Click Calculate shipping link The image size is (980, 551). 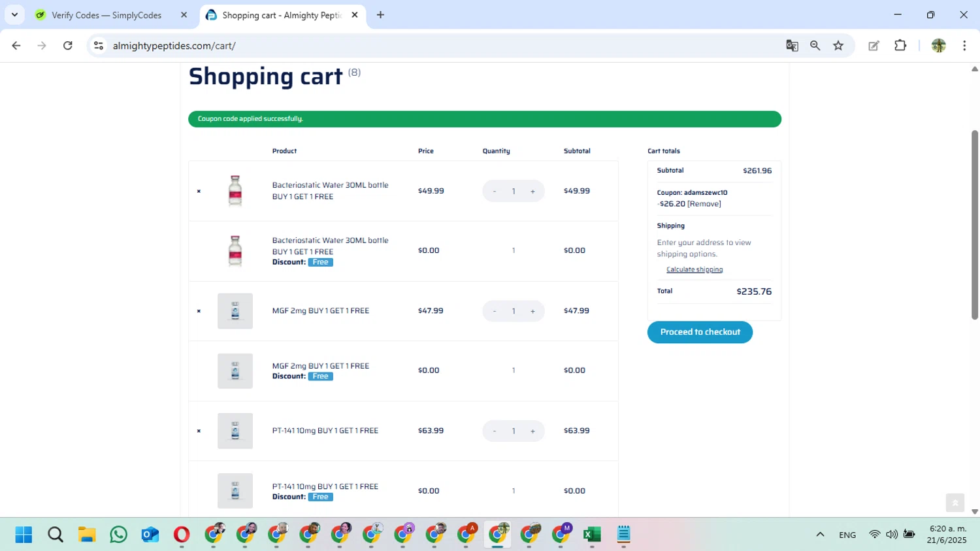click(694, 269)
